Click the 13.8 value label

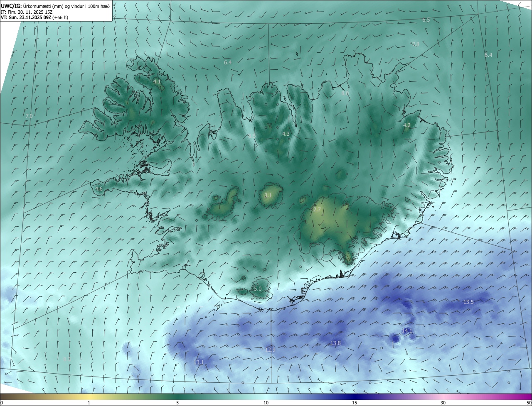click(x=335, y=343)
